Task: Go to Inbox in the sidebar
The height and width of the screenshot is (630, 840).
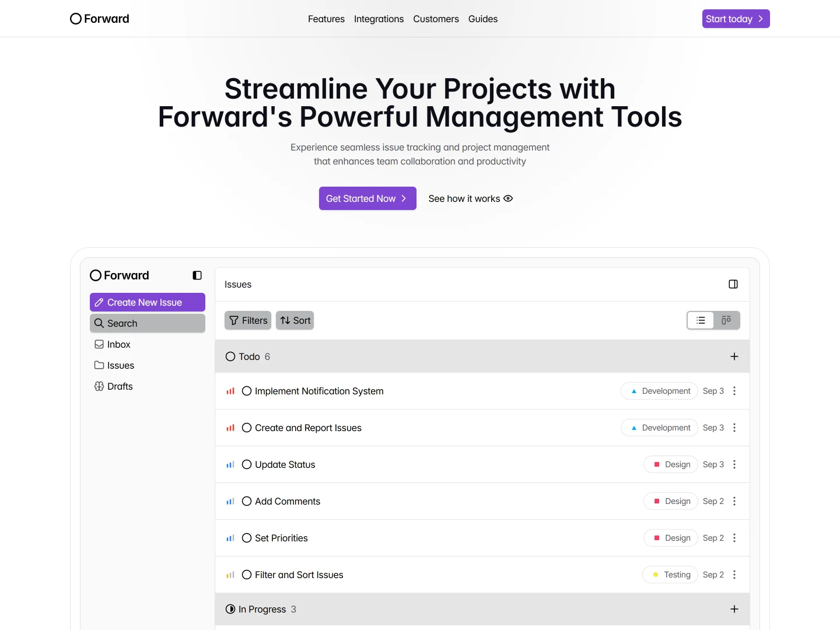Action: [118, 344]
